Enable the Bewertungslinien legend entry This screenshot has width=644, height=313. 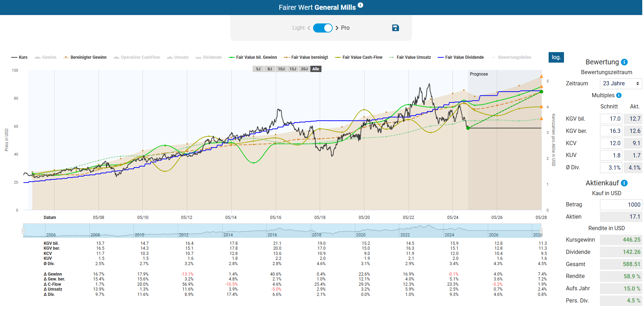pyautogui.click(x=512, y=57)
